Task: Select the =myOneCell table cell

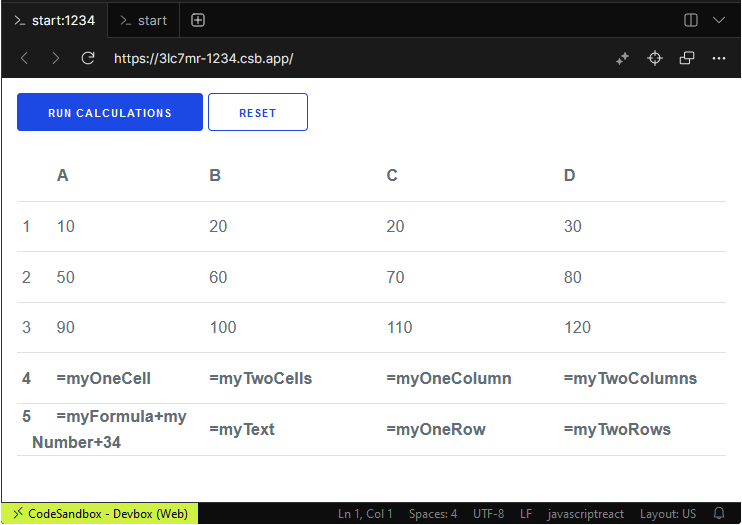Action: pyautogui.click(x=104, y=379)
